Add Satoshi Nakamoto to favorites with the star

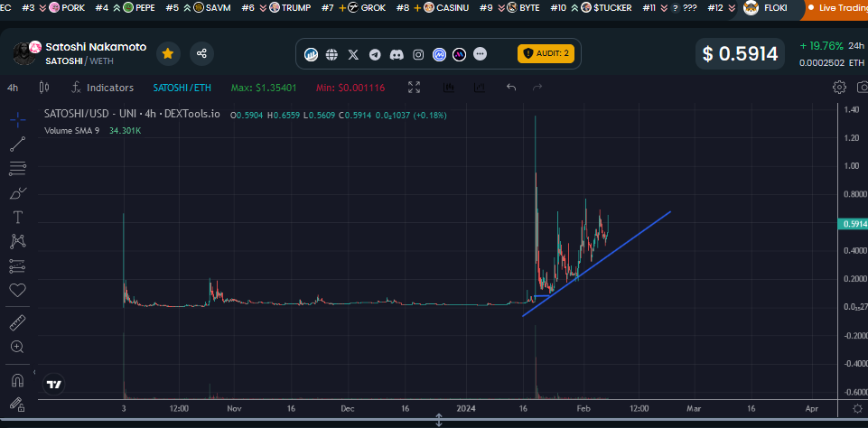coord(168,53)
